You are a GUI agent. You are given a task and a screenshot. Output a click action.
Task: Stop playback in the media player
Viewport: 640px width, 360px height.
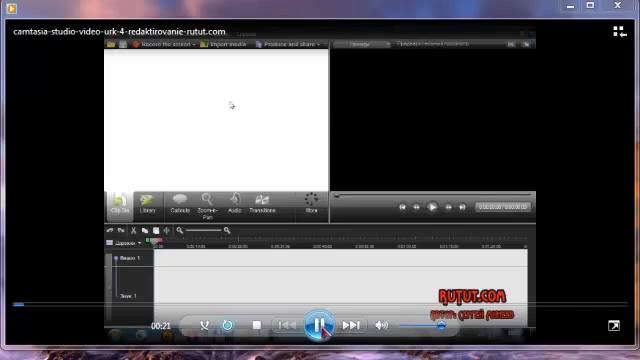point(257,325)
